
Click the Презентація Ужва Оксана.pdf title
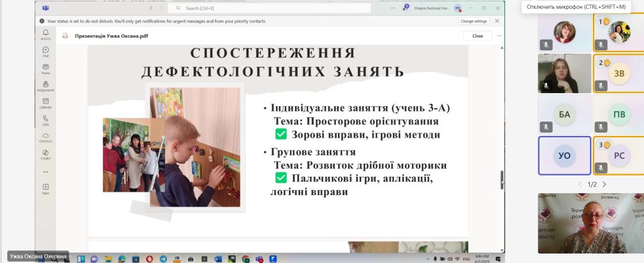(111, 36)
